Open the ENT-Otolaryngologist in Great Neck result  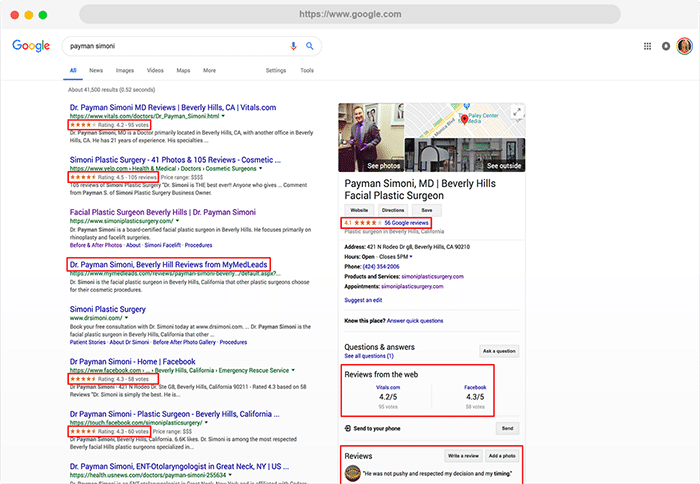[x=179, y=467]
